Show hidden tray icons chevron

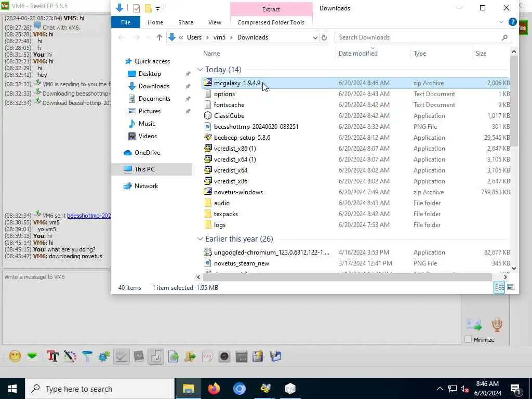click(440, 389)
